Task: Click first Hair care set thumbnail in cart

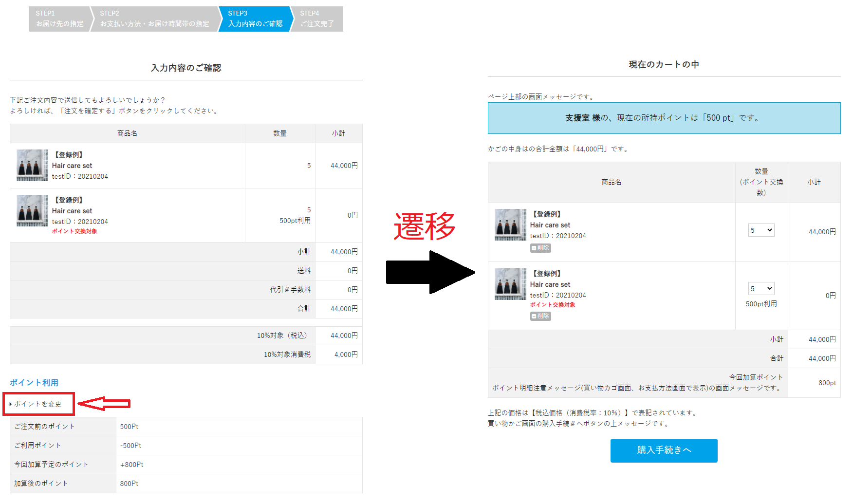Action: (x=510, y=224)
